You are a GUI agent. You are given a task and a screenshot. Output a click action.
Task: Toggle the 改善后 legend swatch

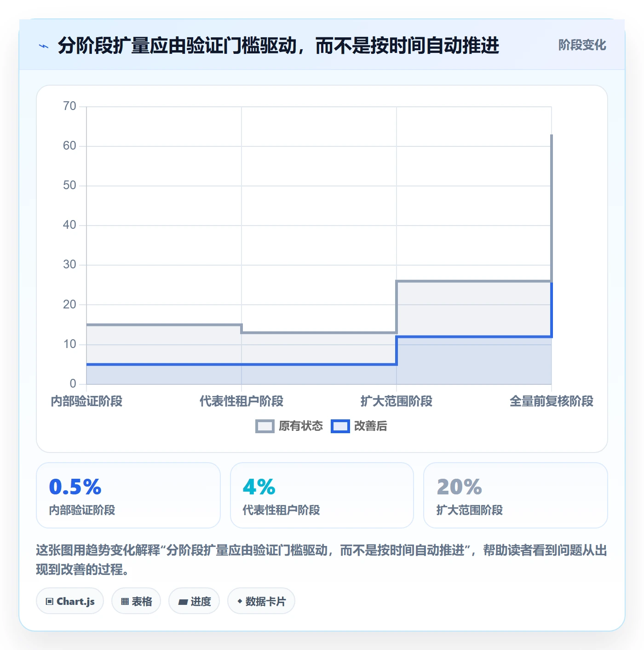point(340,426)
